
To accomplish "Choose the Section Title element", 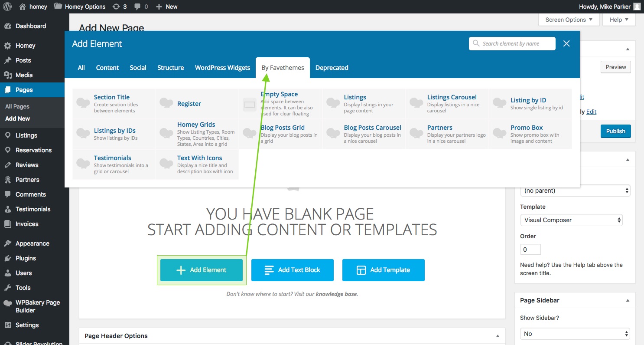I will click(114, 104).
